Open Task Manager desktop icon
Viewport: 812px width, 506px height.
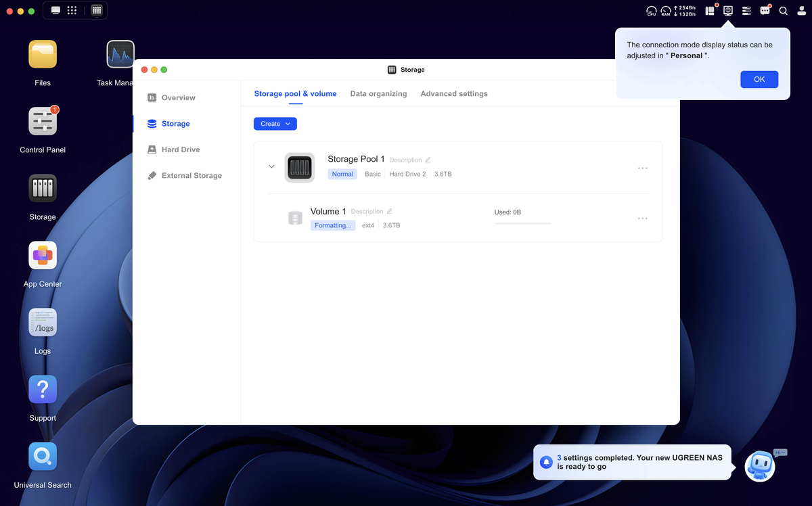[120, 55]
